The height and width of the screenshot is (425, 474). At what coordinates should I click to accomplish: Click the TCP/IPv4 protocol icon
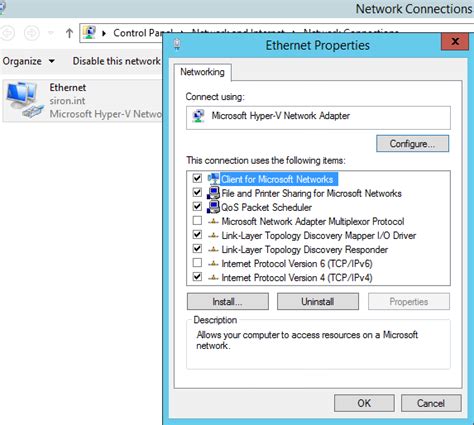213,277
